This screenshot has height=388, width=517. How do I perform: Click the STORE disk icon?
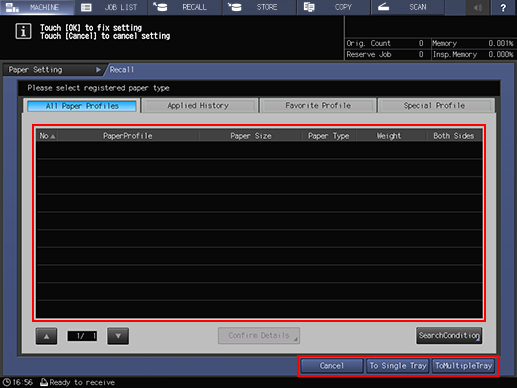235,7
